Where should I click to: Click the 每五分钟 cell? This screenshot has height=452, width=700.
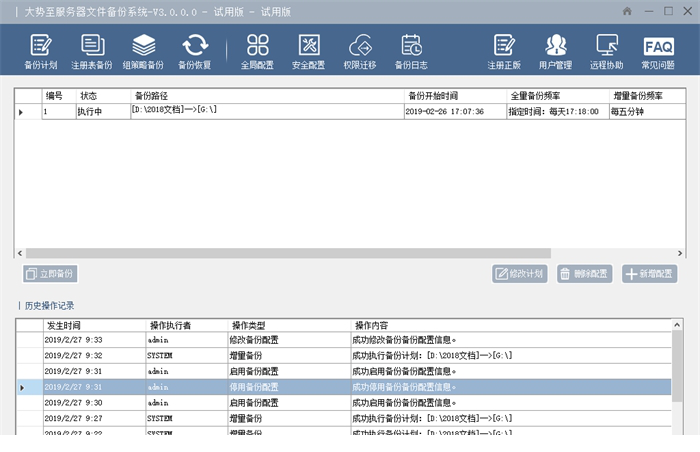point(647,112)
